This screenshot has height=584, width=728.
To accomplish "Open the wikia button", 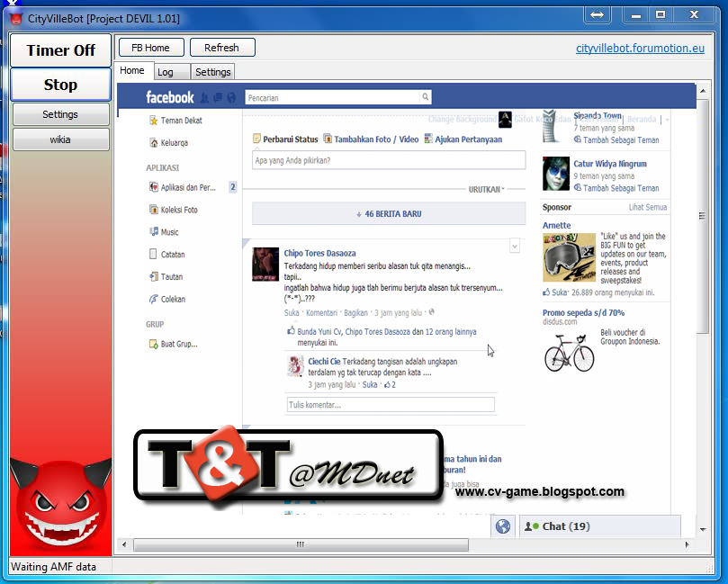I will pyautogui.click(x=61, y=139).
